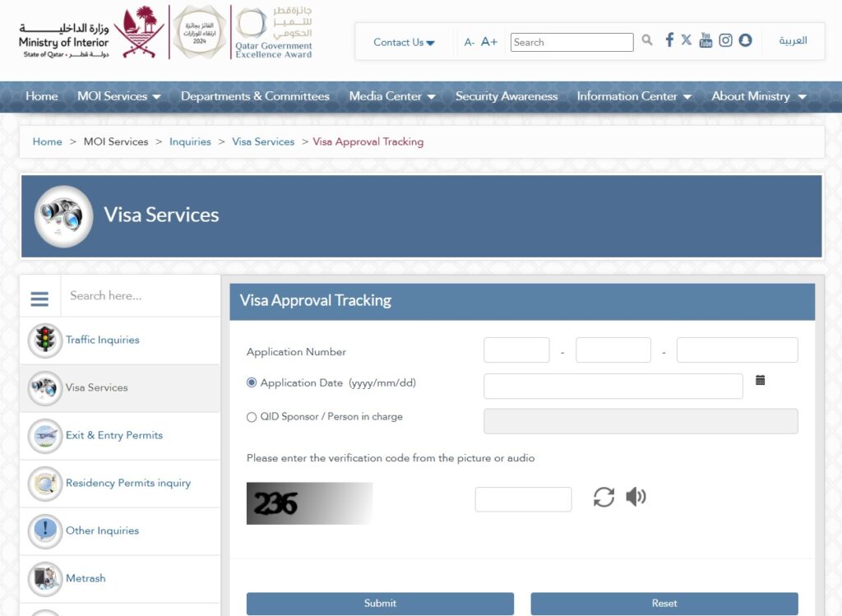842x616 pixels.
Task: Open the Contact Us dropdown
Action: click(402, 42)
